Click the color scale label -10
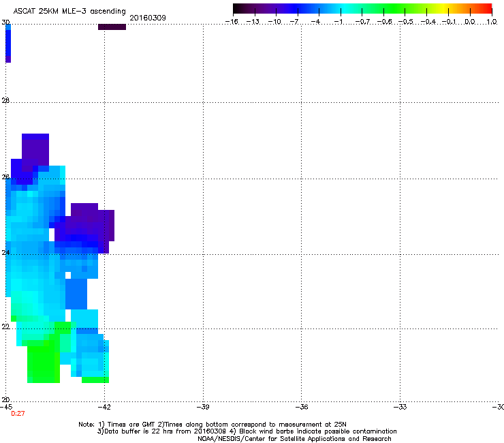504x443 pixels. click(x=274, y=22)
